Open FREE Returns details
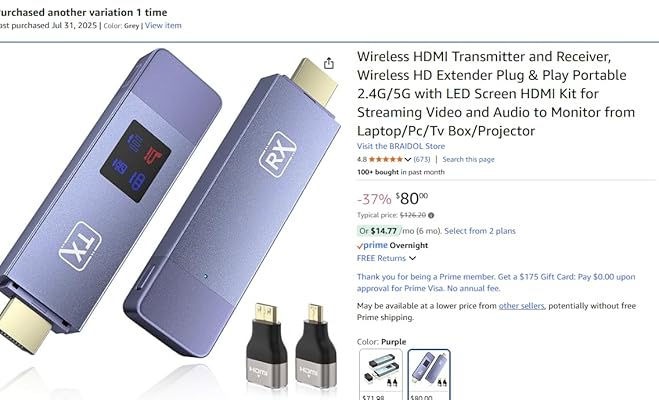659x400 pixels. coord(381,258)
